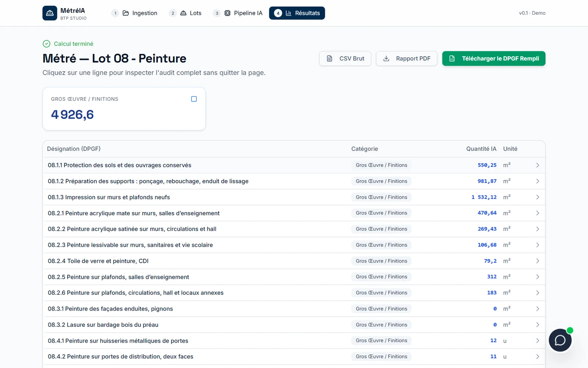The width and height of the screenshot is (588, 368).
Task: Expand row 08.4.2 portes de distribution chevron
Action: pyautogui.click(x=538, y=357)
